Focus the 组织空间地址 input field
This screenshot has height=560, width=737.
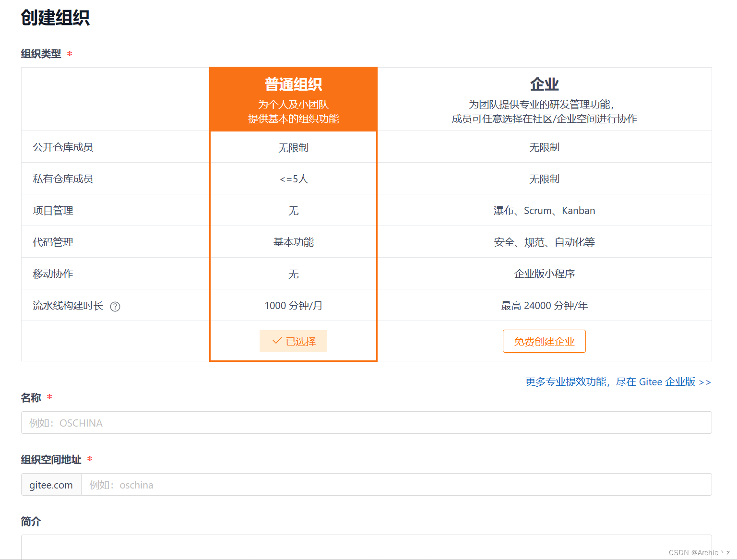[396, 485]
